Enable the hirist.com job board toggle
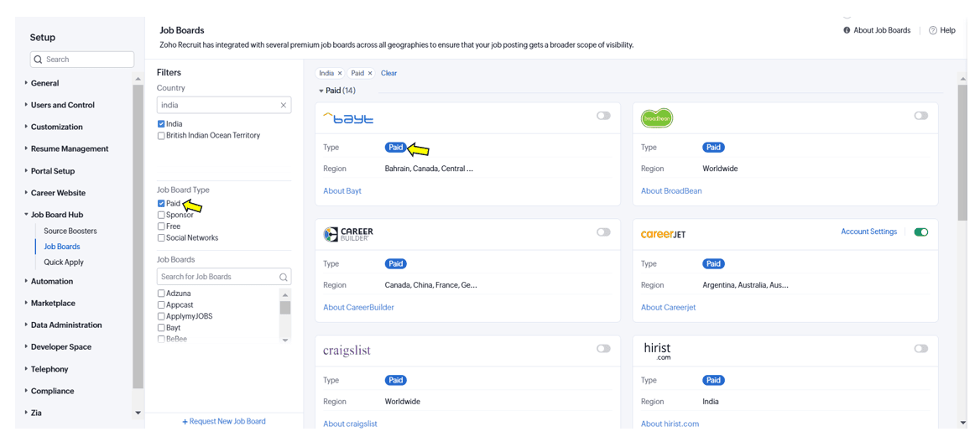Viewport: 980px width, 442px height. click(x=920, y=348)
